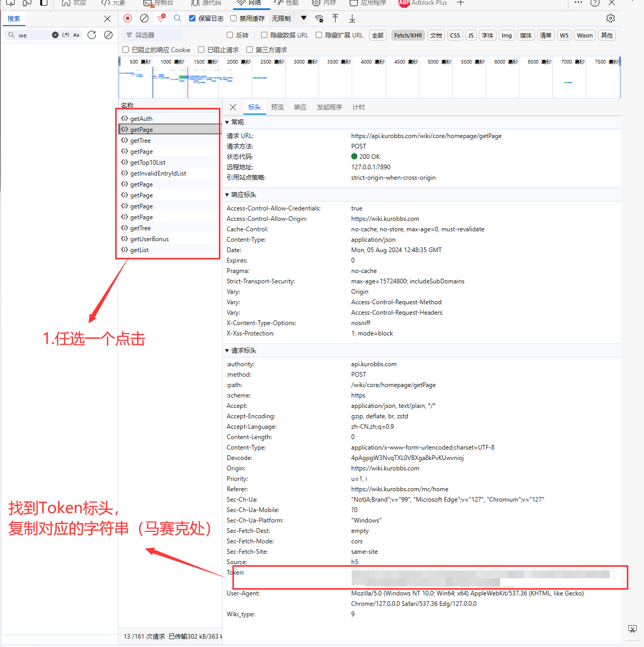Filter requests by 清单
644x647 pixels.
(546, 35)
